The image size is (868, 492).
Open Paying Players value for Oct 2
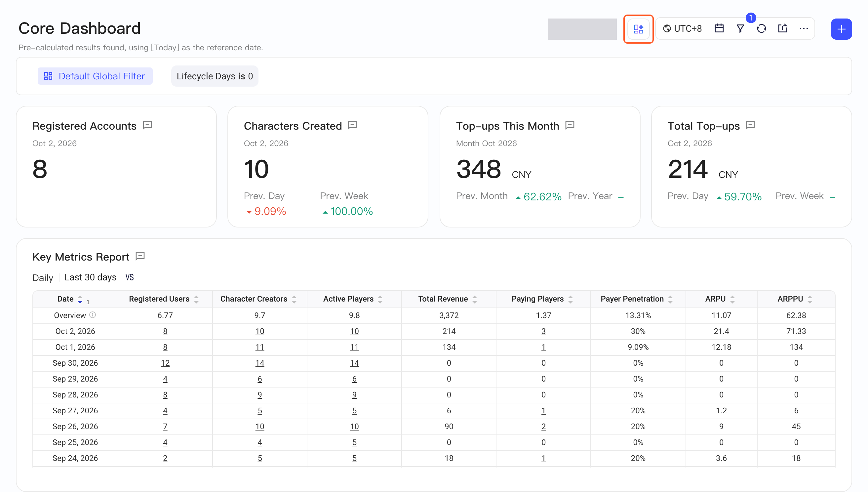pyautogui.click(x=543, y=332)
